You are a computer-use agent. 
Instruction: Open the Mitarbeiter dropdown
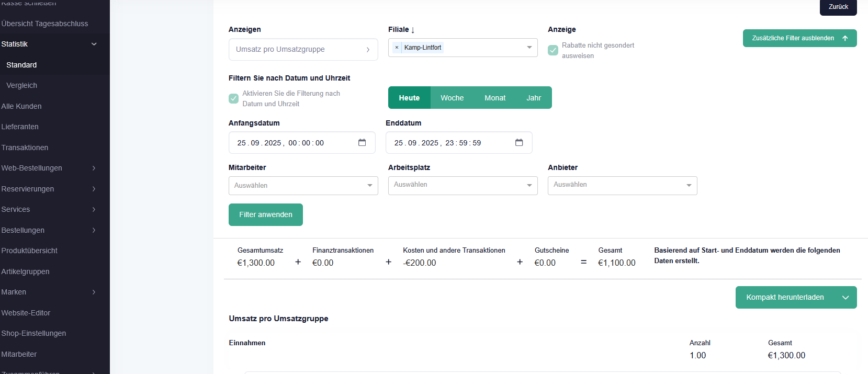(x=303, y=186)
